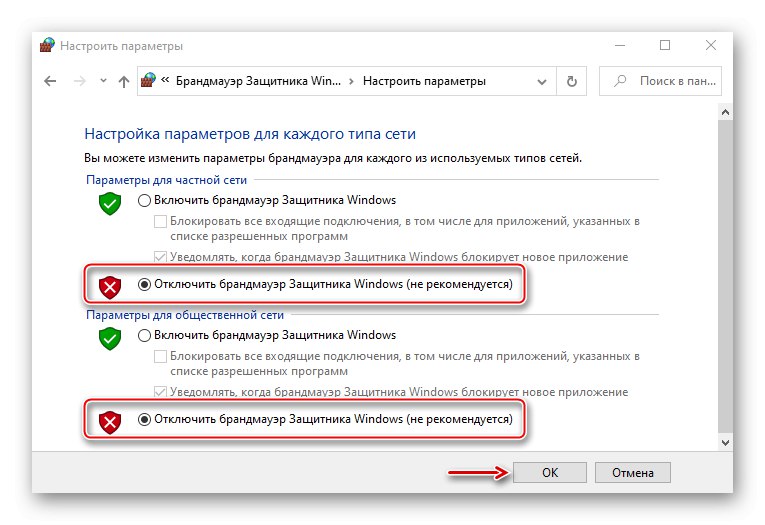The height and width of the screenshot is (525, 765).
Task: Click the 'Параметры для частной сети' heading
Action: pyautogui.click(x=166, y=180)
